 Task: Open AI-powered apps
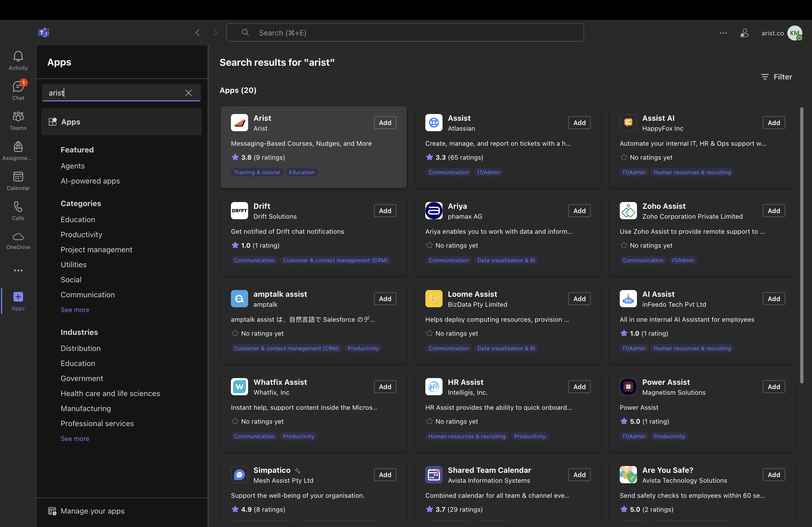[90, 181]
